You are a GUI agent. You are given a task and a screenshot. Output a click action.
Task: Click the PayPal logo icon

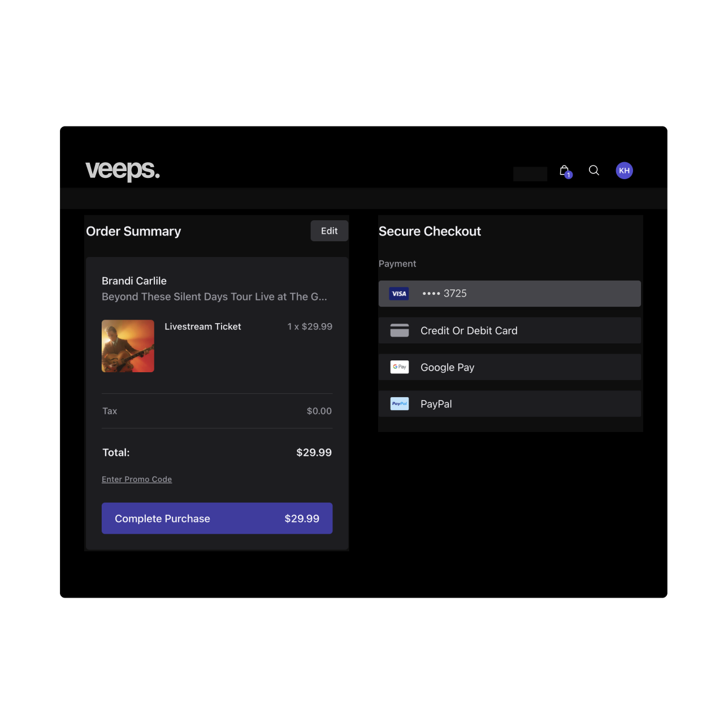tap(400, 404)
